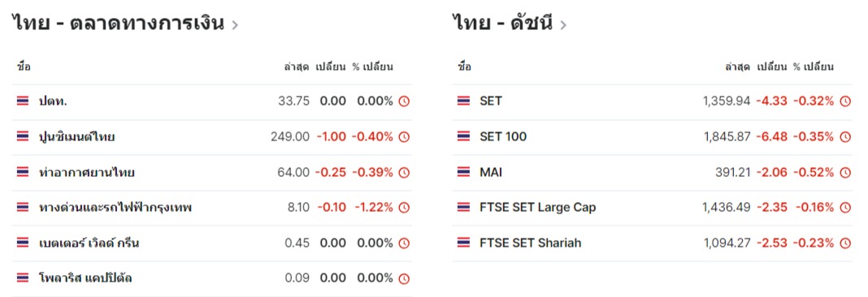868x297 pixels.
Task: Expand the ไทย - ดัชนี section chevron
Action: (x=563, y=25)
